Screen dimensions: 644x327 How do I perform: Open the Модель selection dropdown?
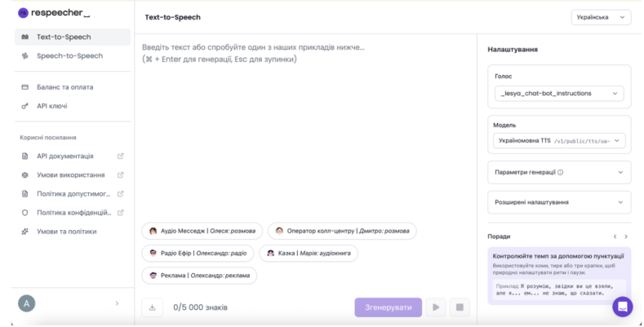point(559,141)
